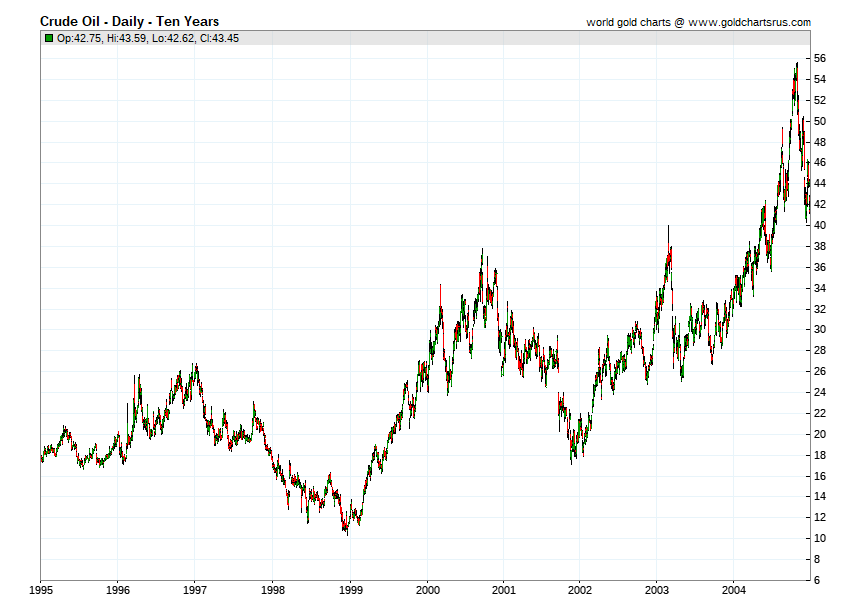Click the 10 price axis label
Viewport: 850px width, 616px height.
[820, 538]
